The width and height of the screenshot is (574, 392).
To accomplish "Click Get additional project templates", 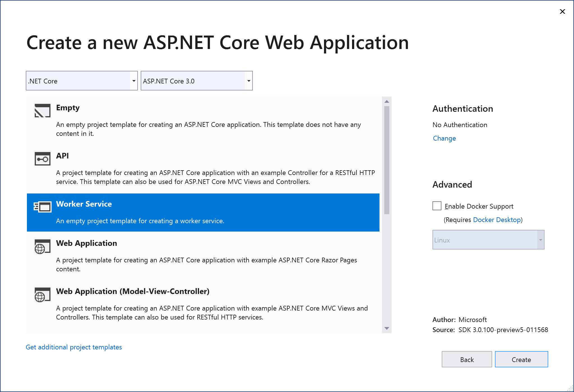I will [x=74, y=347].
